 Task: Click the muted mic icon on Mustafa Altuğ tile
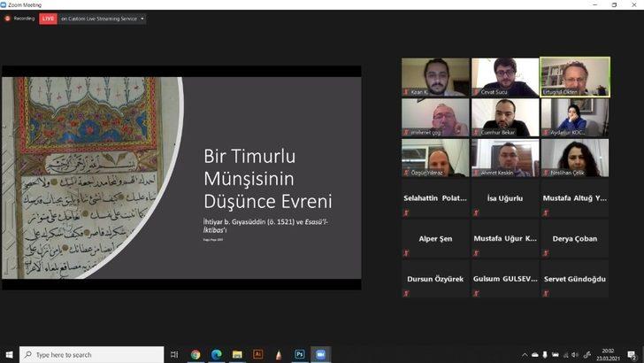pos(546,212)
